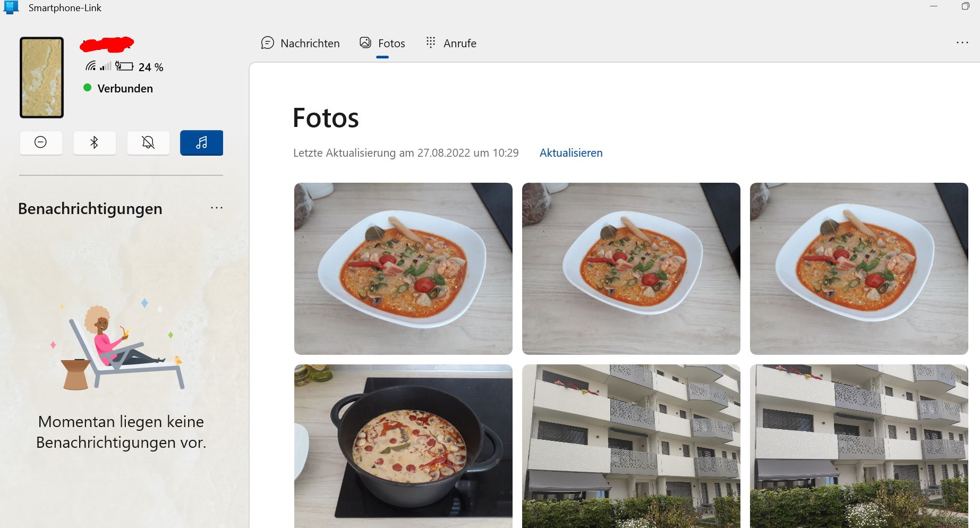Viewport: 980px width, 528px height.
Task: Click the Aktualisieren link
Action: point(571,153)
